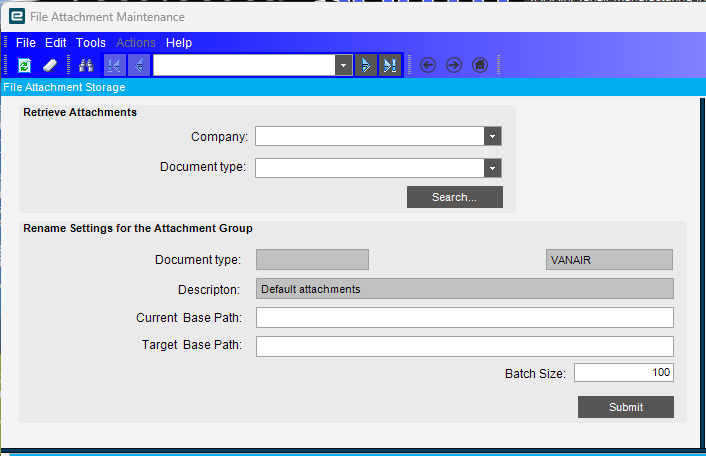This screenshot has height=456, width=706.
Task: Click the Retrieve Attachments group title
Action: pyautogui.click(x=80, y=112)
